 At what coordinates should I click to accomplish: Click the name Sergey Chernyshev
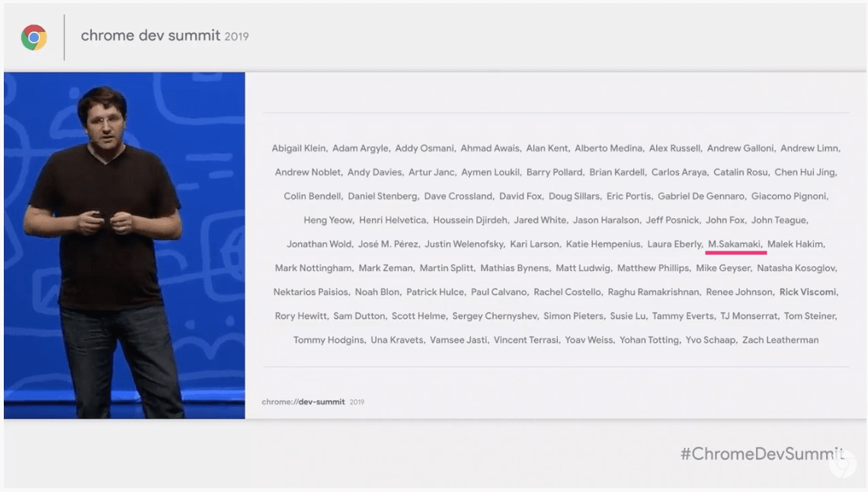(495, 316)
